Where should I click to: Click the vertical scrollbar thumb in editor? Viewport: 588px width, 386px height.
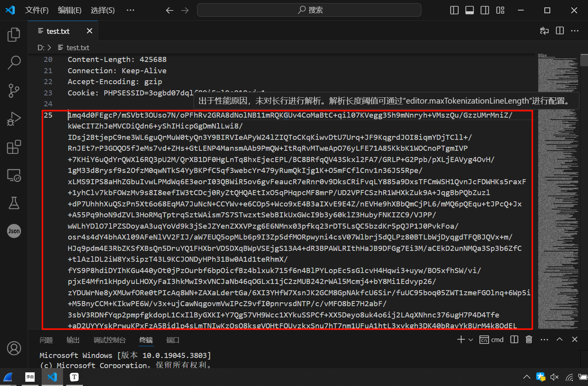(x=584, y=60)
